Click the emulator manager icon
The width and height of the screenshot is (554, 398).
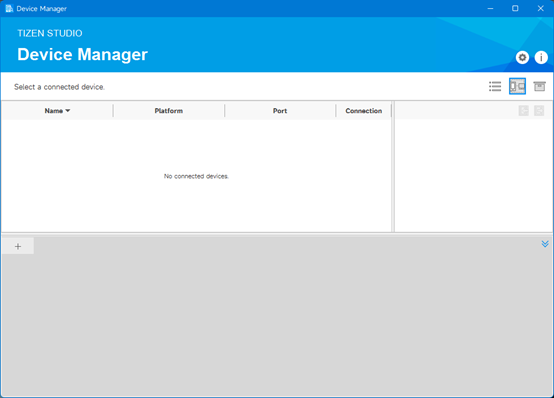(x=540, y=86)
